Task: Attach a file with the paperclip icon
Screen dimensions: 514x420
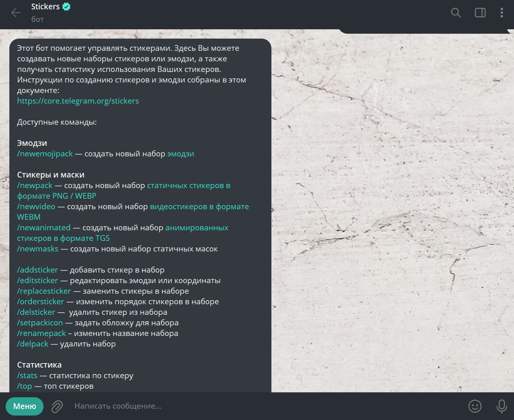Action: point(57,406)
